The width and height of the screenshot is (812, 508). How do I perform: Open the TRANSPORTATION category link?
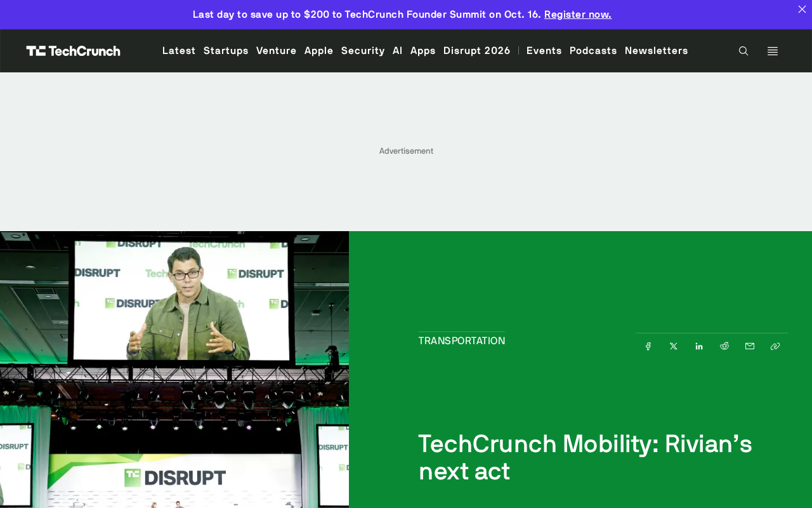(462, 341)
